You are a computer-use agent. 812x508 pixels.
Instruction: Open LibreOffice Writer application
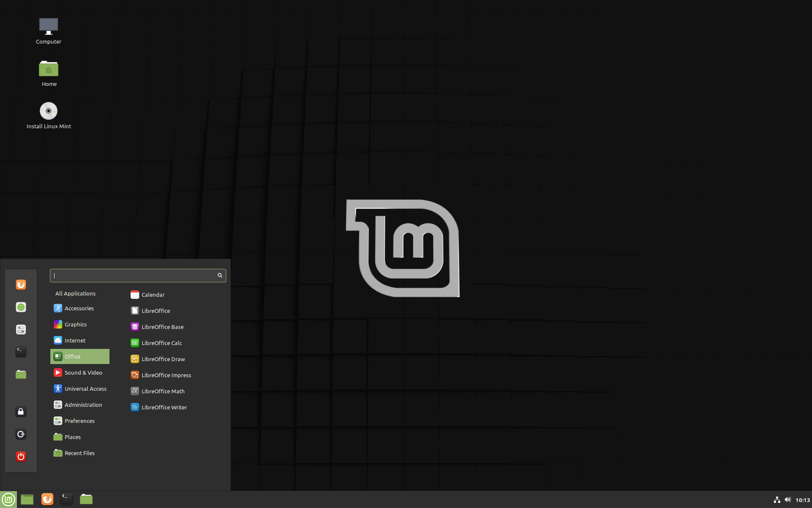click(164, 407)
